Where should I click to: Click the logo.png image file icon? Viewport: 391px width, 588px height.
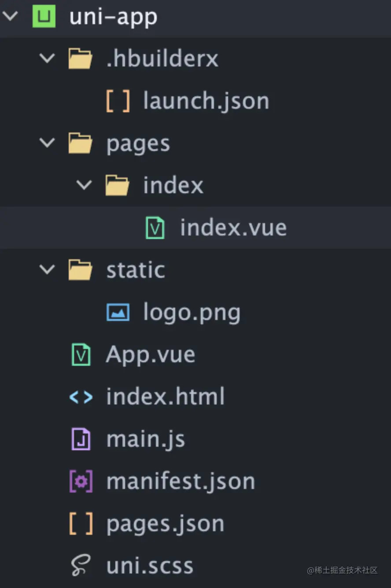tap(118, 313)
